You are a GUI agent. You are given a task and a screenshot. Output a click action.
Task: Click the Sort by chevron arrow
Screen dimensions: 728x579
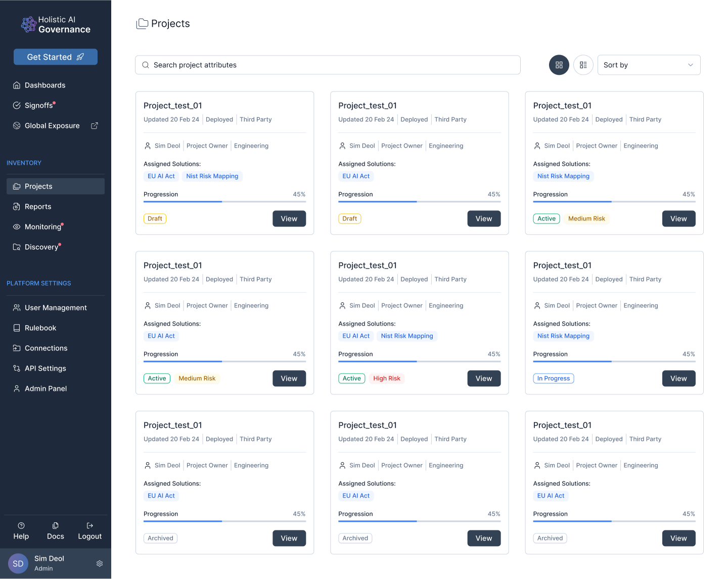click(691, 65)
